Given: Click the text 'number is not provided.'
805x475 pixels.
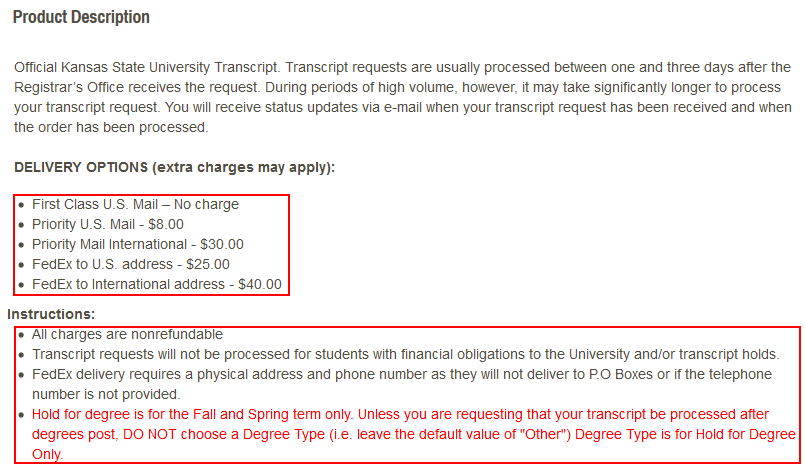Looking at the screenshot, I should [x=106, y=394].
